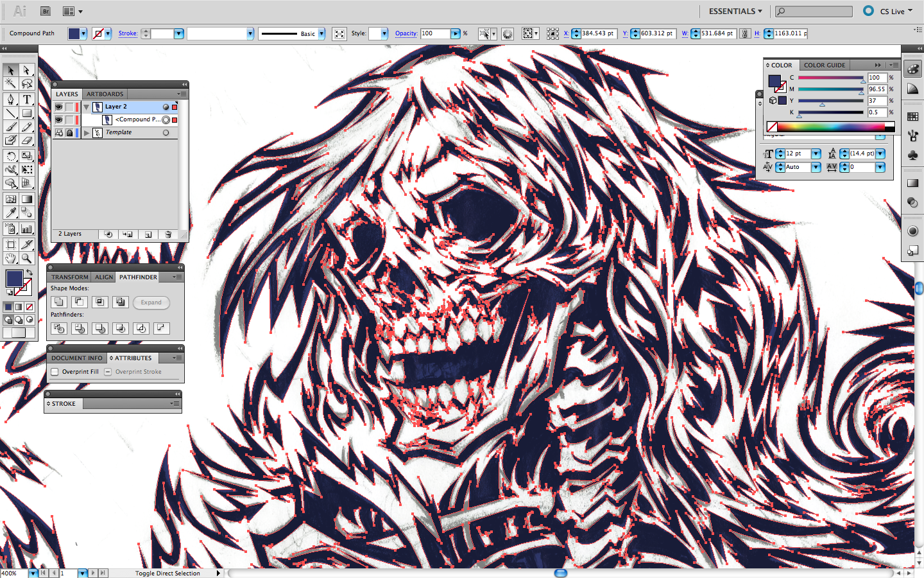The image size is (924, 578).
Task: Switch to the ARTBOARDS tab
Action: point(105,94)
